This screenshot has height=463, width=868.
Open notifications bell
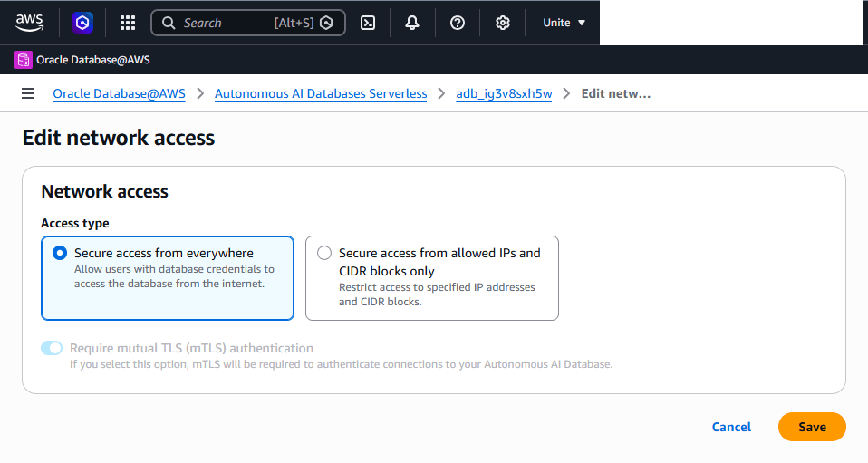(412, 23)
